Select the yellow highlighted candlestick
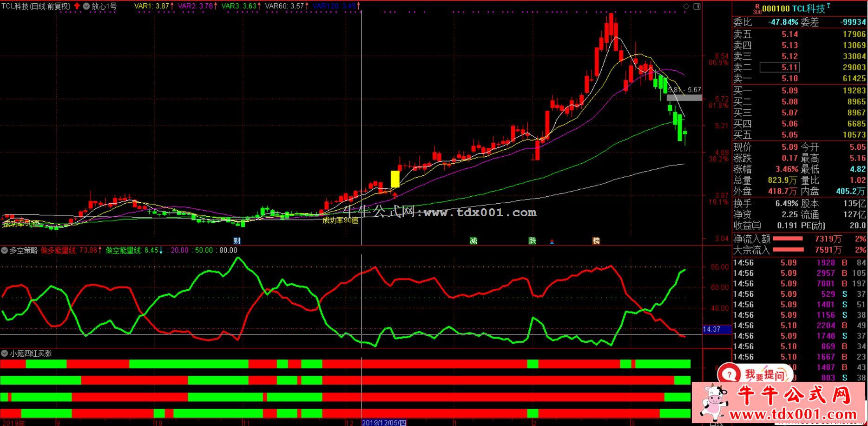868x426 pixels. point(395,179)
